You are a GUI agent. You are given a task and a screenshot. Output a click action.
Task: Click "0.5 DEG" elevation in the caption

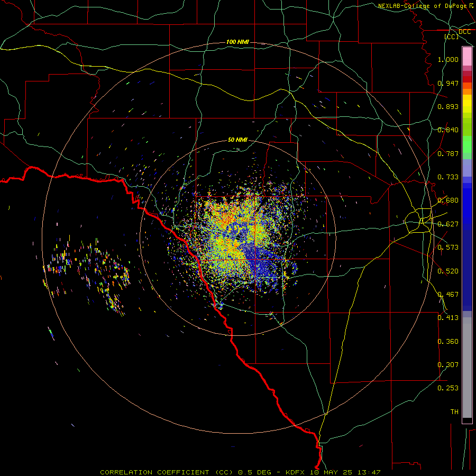coord(255,472)
